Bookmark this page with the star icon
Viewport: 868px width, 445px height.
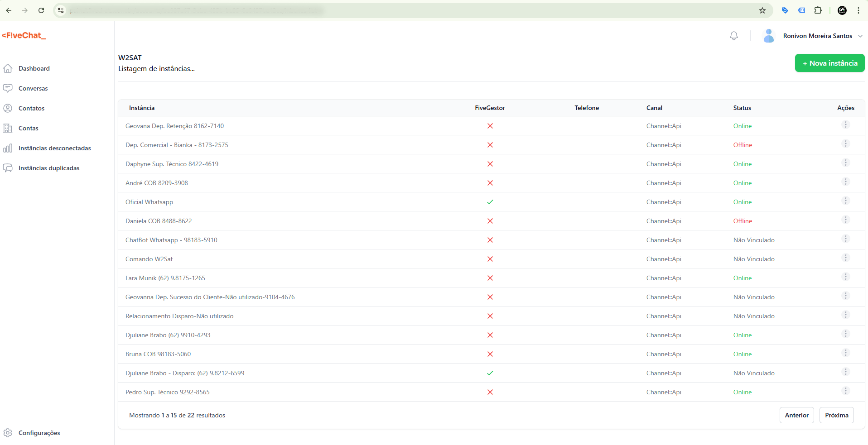762,10
